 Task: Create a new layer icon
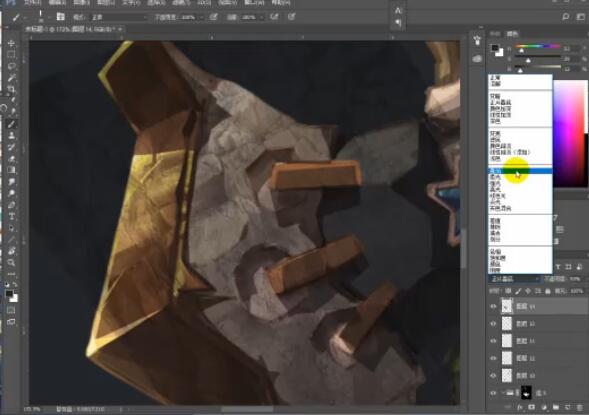click(x=568, y=407)
